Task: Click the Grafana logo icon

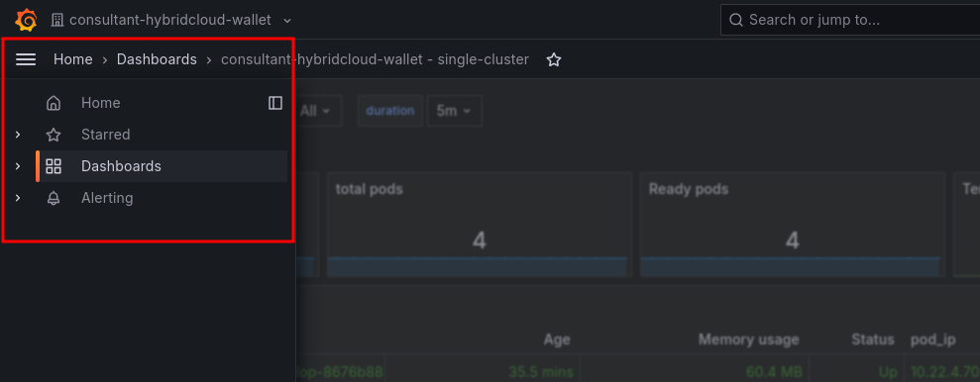Action: (26, 20)
